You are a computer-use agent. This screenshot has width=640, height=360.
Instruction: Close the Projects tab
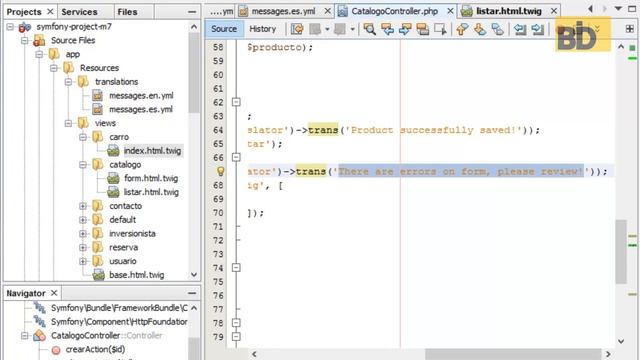coord(50,12)
